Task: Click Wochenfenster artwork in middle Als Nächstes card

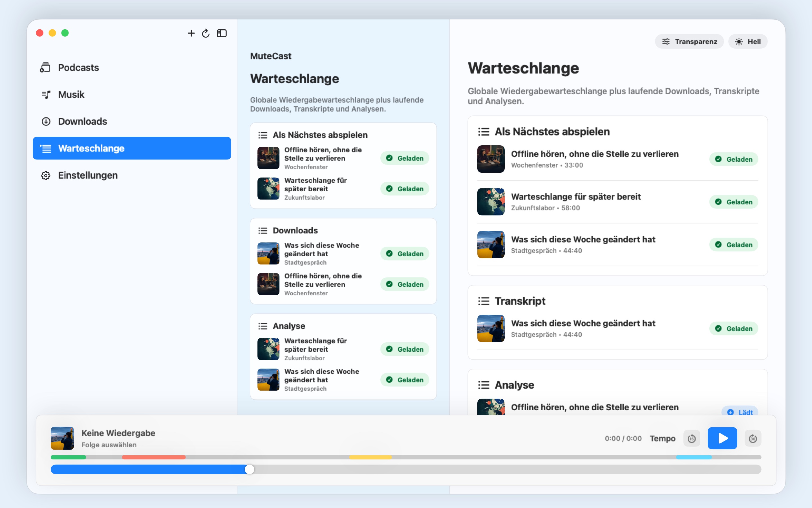Action: click(268, 157)
